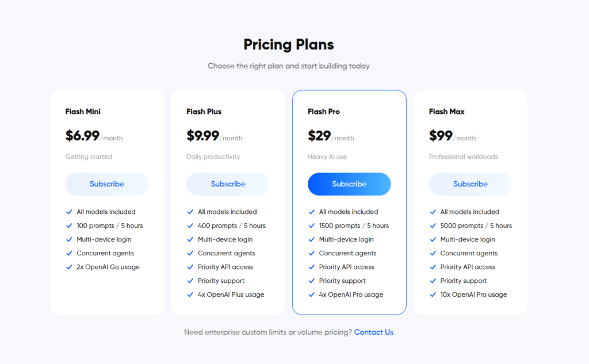Select the Flash Max plan title
Viewport: 589px width, 364px height.
click(447, 112)
